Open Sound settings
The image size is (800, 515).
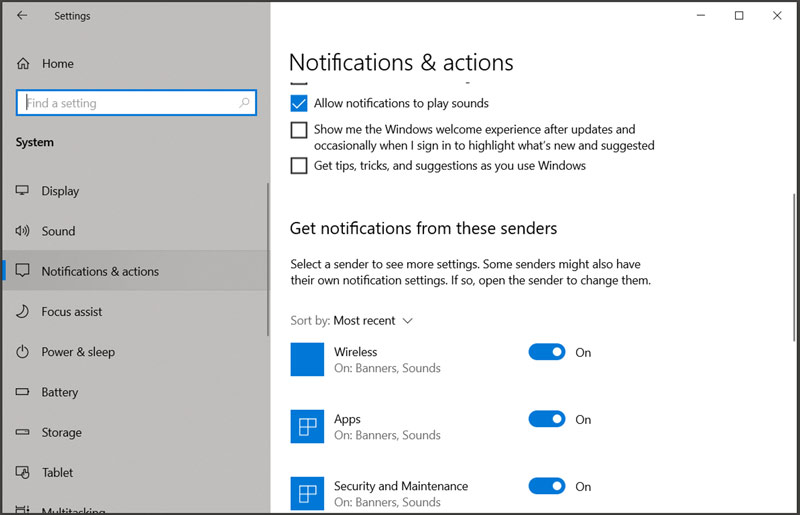pyautogui.click(x=58, y=231)
